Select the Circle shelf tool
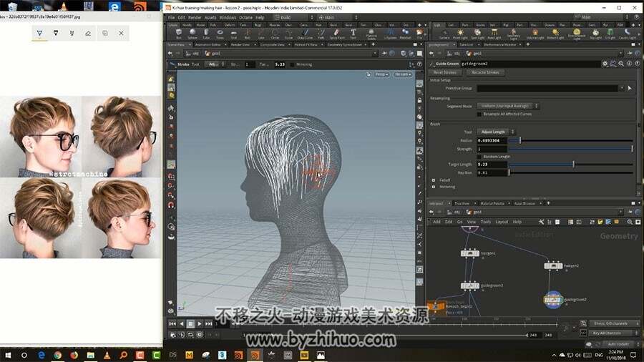Viewport: 644px width, 362px height. [275, 34]
